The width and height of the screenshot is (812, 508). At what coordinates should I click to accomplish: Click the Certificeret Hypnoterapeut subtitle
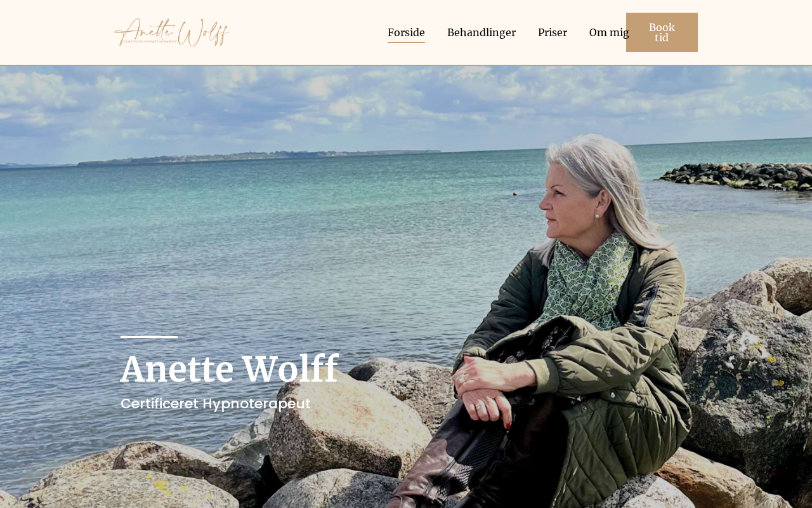[x=216, y=403]
